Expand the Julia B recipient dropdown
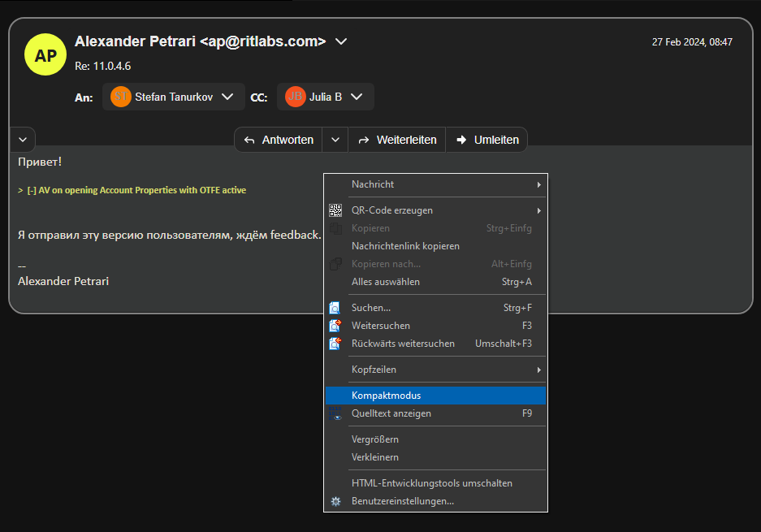The image size is (761, 532). 357,97
